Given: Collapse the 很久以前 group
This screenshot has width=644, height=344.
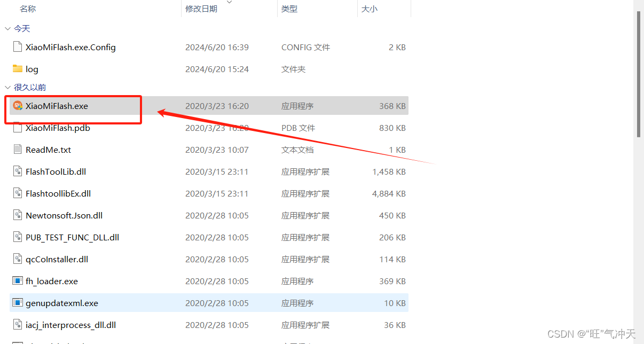Looking at the screenshot, I should [x=7, y=88].
